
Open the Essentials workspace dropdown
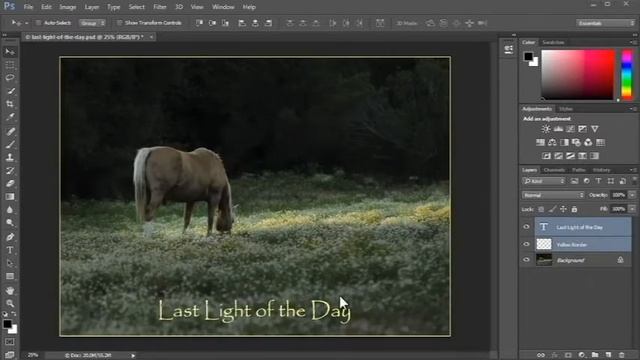click(606, 23)
